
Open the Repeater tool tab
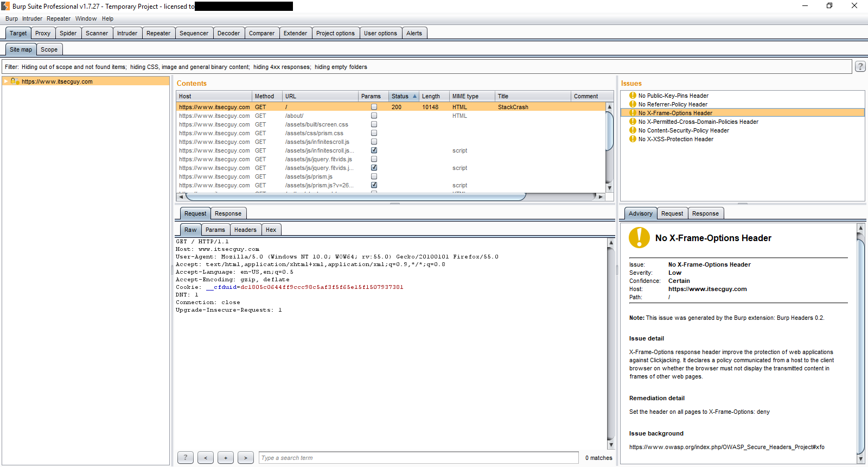pos(158,33)
